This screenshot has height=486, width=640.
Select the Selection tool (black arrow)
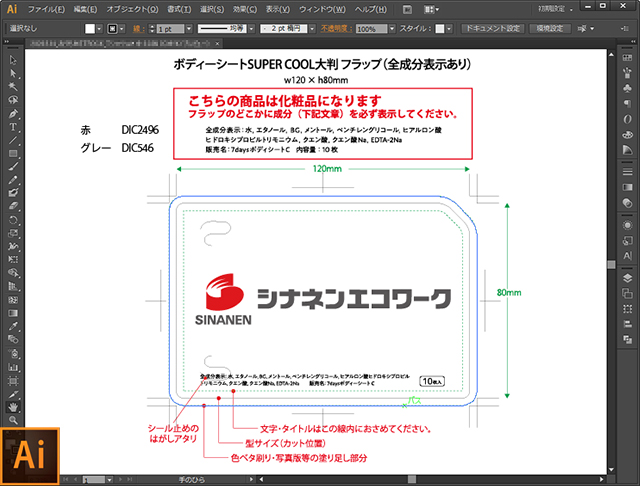pyautogui.click(x=13, y=60)
